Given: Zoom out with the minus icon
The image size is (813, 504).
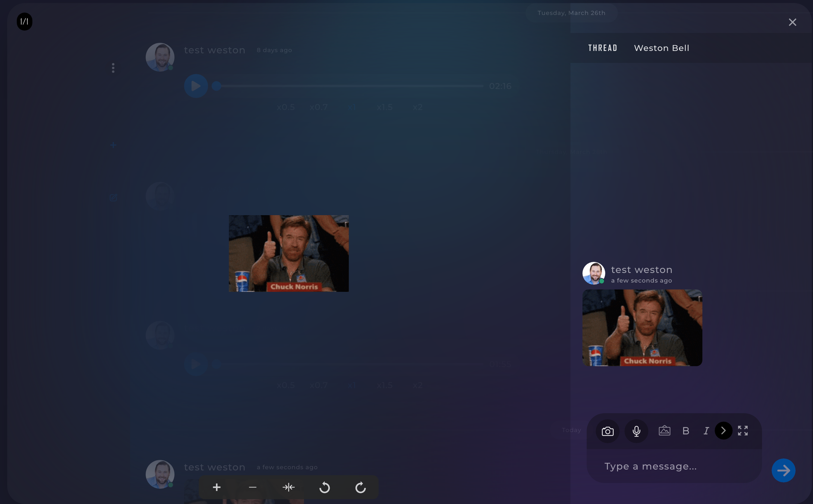Looking at the screenshot, I should (x=253, y=487).
